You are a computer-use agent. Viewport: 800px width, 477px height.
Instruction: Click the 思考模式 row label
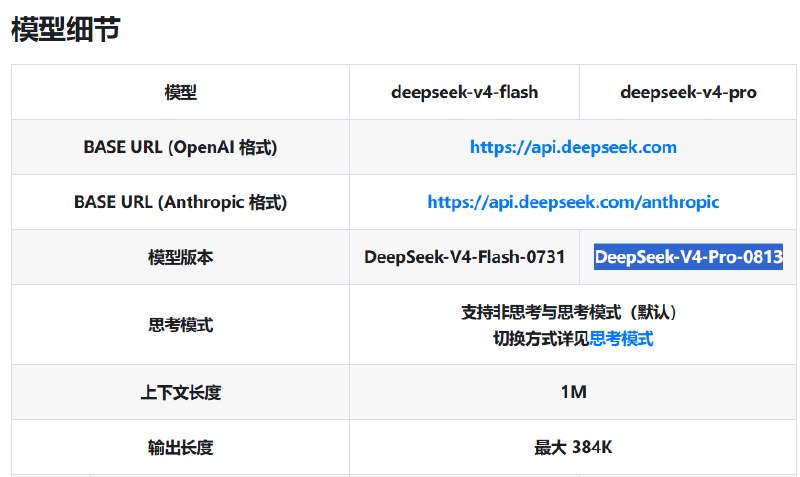181,324
